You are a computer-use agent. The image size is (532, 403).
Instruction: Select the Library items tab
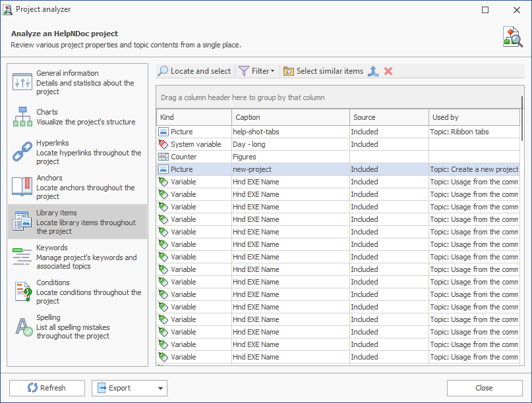click(x=77, y=222)
